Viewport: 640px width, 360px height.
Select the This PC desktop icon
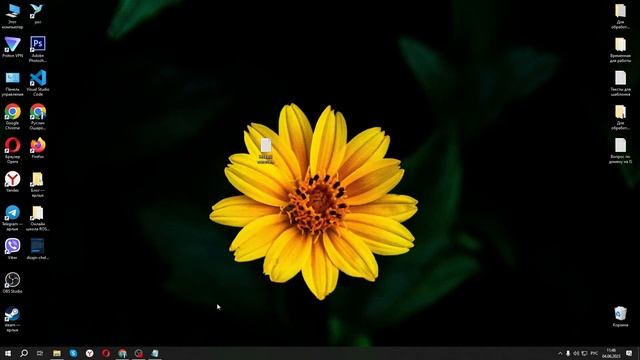point(12,16)
